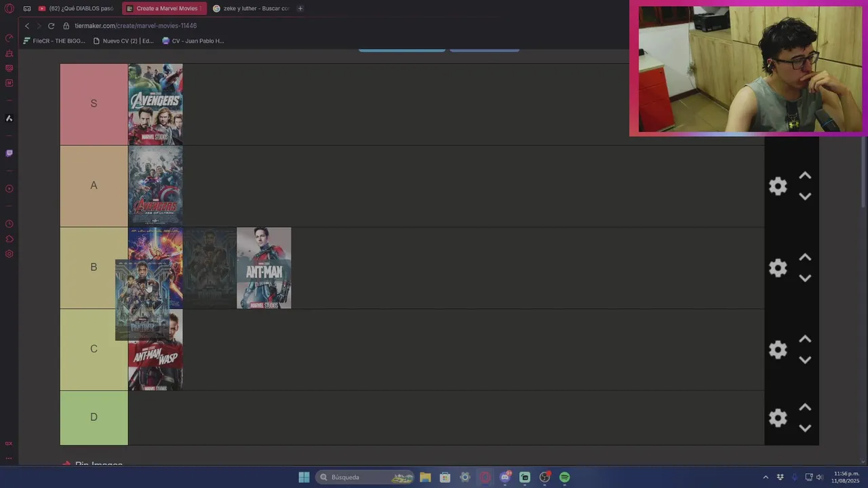Select the S tier label
The image size is (868, 488).
[x=94, y=104]
